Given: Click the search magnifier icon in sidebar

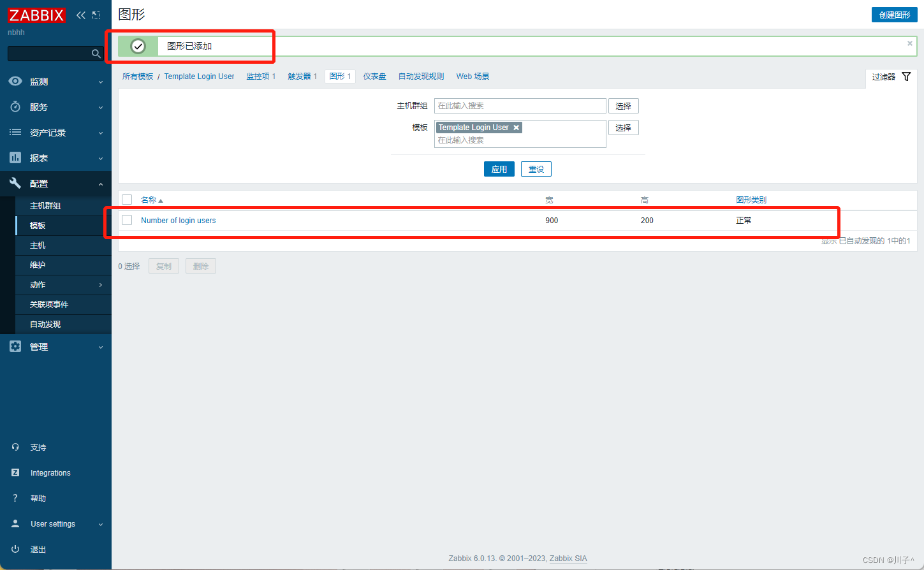Looking at the screenshot, I should click(96, 54).
